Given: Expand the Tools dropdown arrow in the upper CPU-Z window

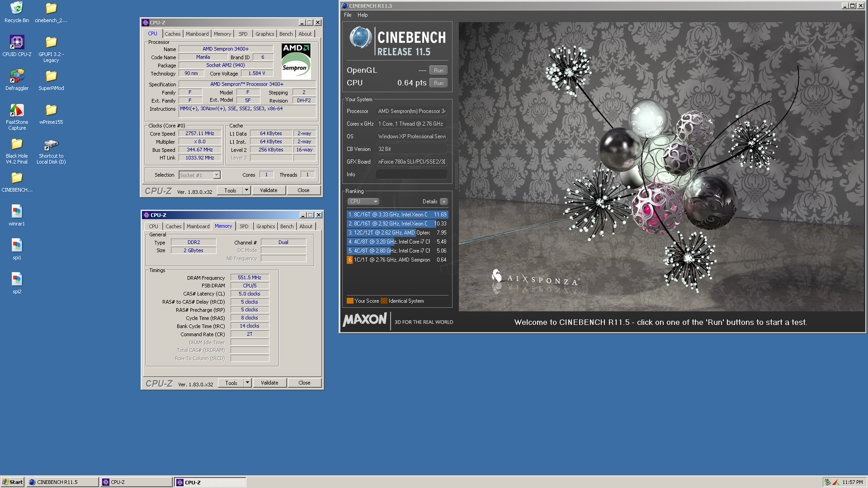Looking at the screenshot, I should coord(247,190).
